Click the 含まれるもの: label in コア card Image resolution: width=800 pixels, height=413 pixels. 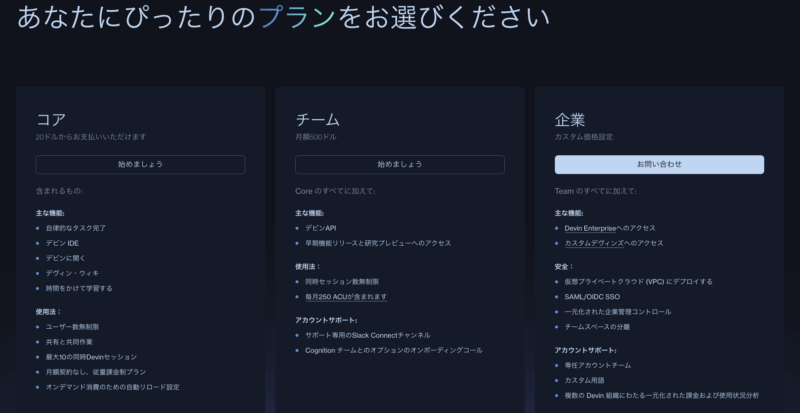point(59,191)
